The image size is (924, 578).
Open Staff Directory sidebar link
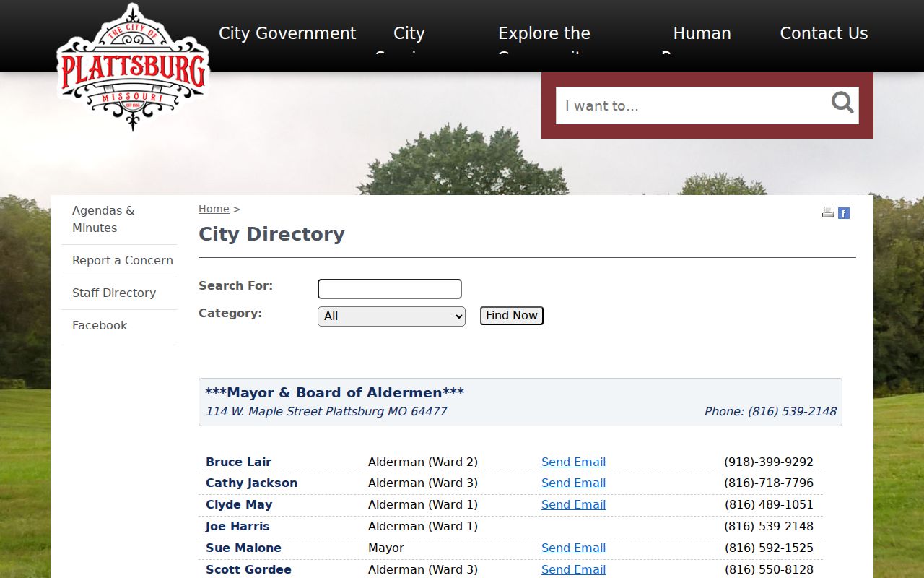click(x=119, y=293)
